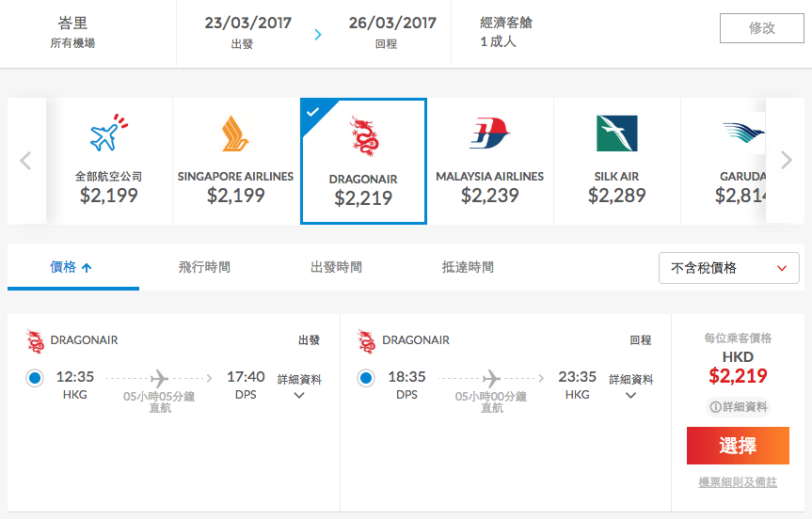The image size is (812, 519).
Task: Click the 23/03/2017 departure date
Action: (x=248, y=23)
